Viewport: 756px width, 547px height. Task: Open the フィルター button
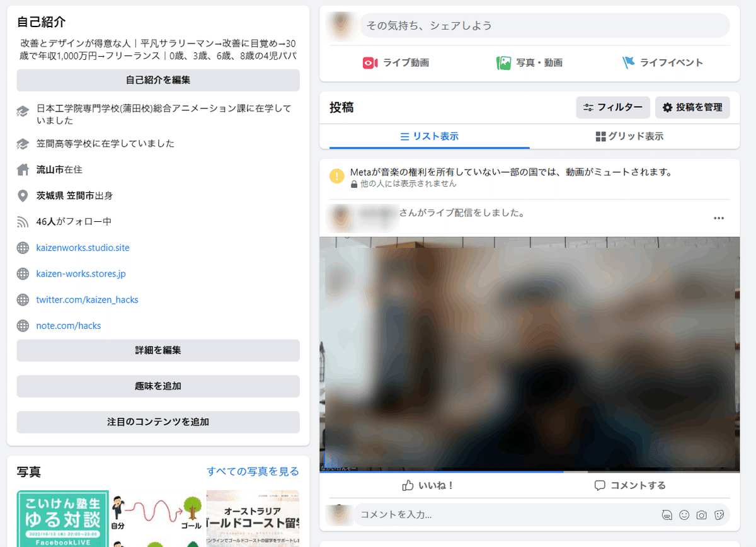tap(613, 108)
